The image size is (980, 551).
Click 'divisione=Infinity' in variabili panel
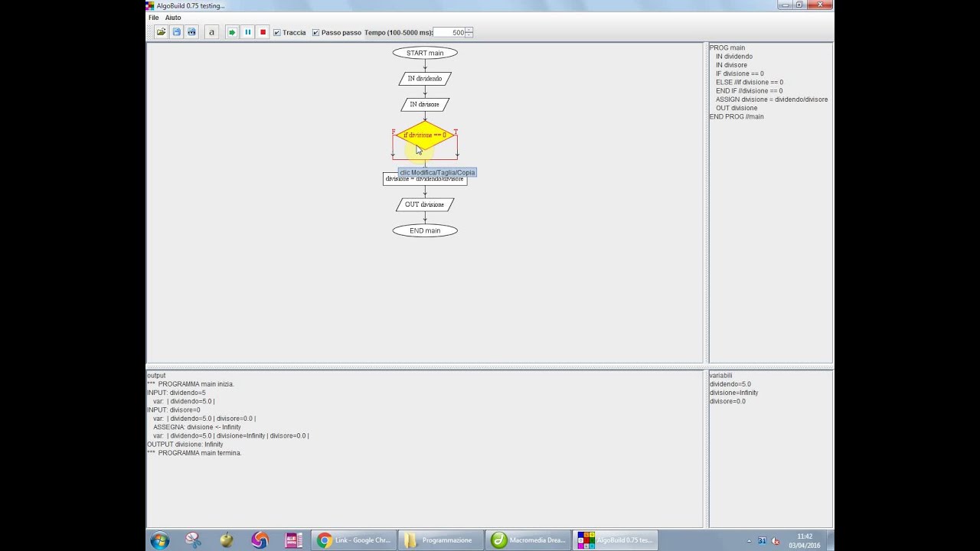point(733,393)
